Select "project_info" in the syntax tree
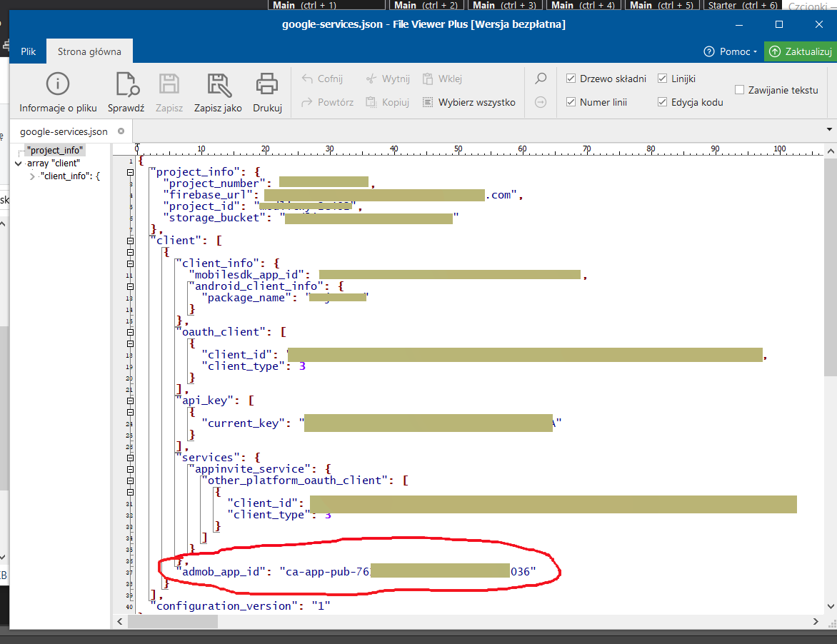The height and width of the screenshot is (644, 837). 55,151
